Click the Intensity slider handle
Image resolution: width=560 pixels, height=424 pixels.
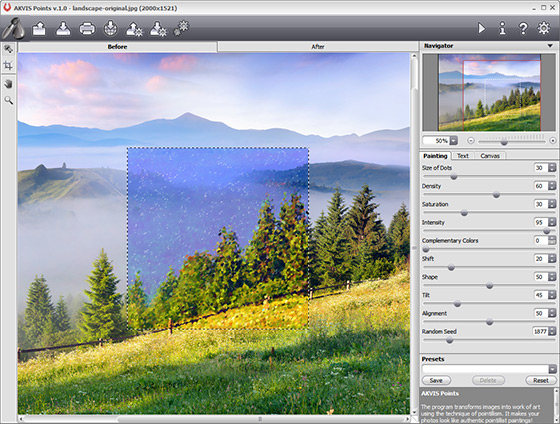[x=546, y=231]
